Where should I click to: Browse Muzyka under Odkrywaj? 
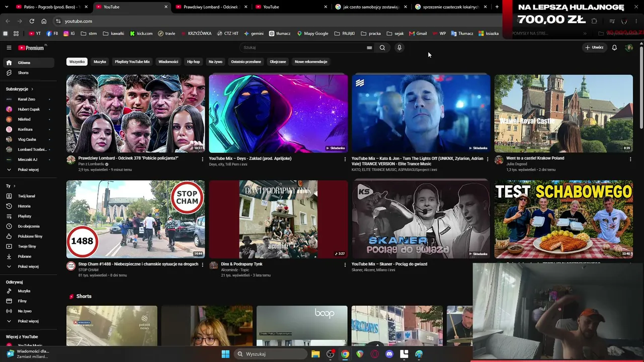[x=28, y=291]
